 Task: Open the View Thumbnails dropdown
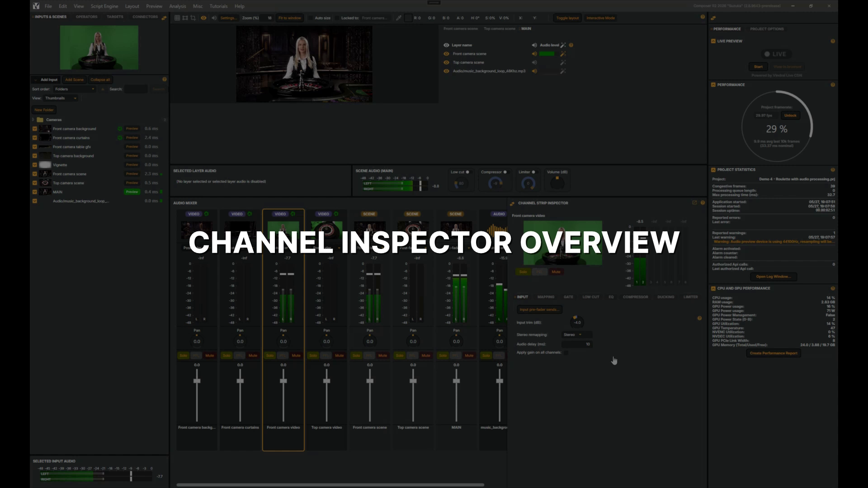[61, 98]
